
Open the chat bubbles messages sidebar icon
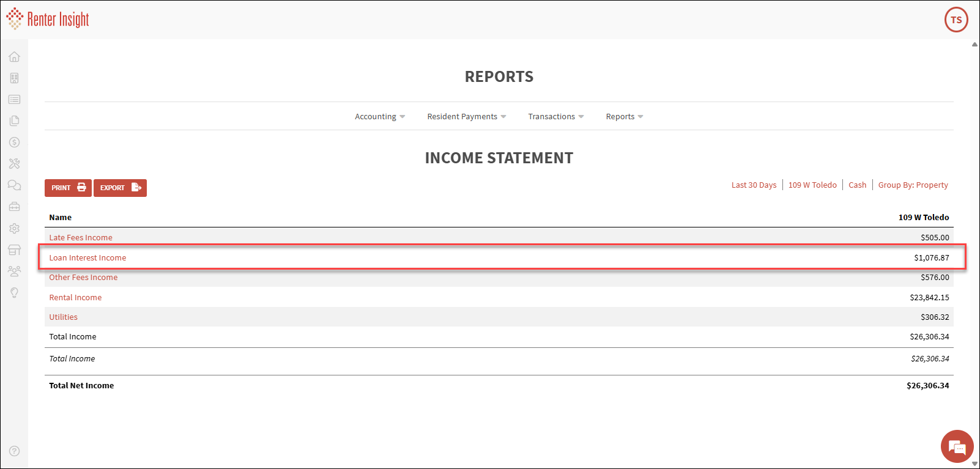click(x=14, y=185)
